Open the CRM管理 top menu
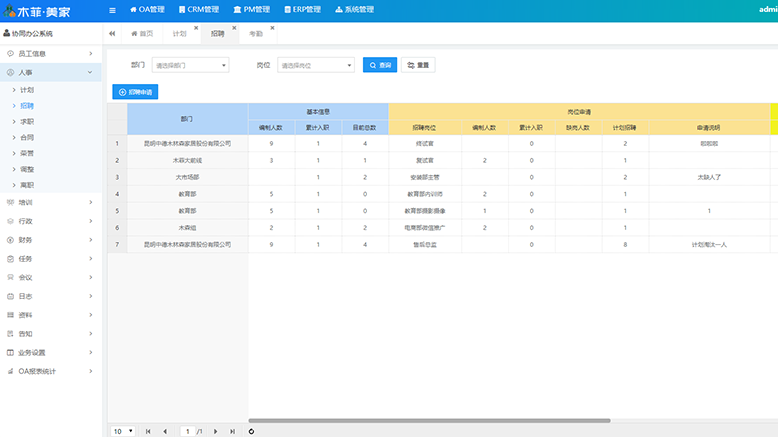 [198, 9]
